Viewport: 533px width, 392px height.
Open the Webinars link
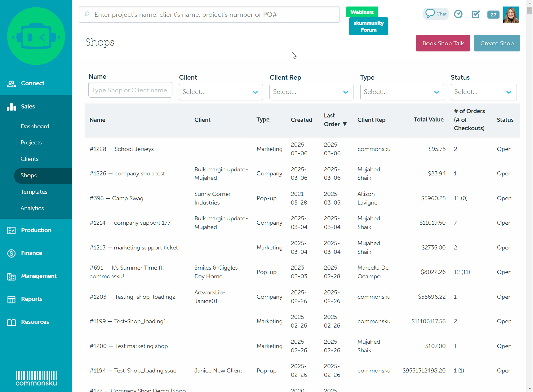point(362,12)
